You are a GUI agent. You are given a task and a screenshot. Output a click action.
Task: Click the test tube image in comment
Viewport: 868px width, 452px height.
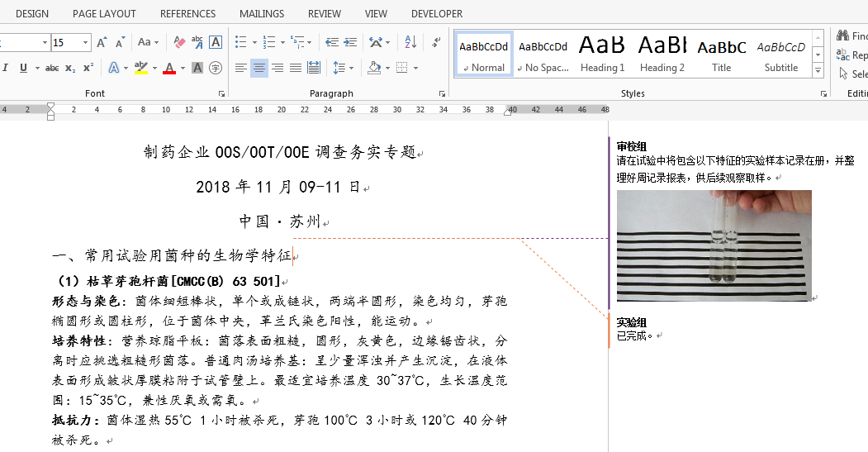coord(714,245)
